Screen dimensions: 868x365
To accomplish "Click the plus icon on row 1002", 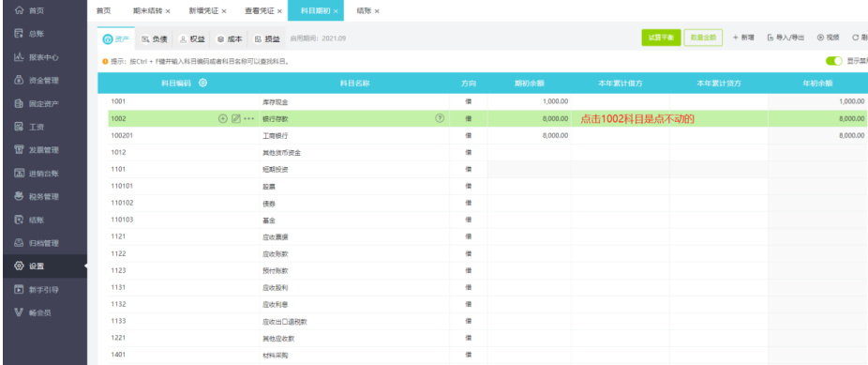I will 223,118.
